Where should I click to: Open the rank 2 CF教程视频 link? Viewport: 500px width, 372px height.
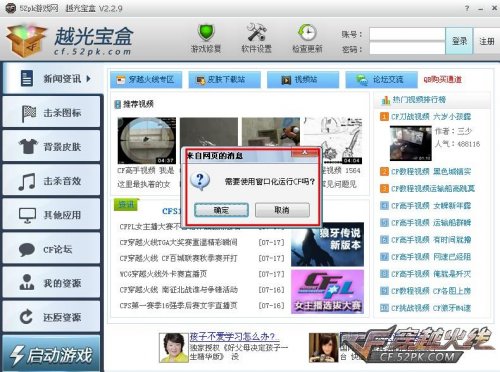click(431, 172)
